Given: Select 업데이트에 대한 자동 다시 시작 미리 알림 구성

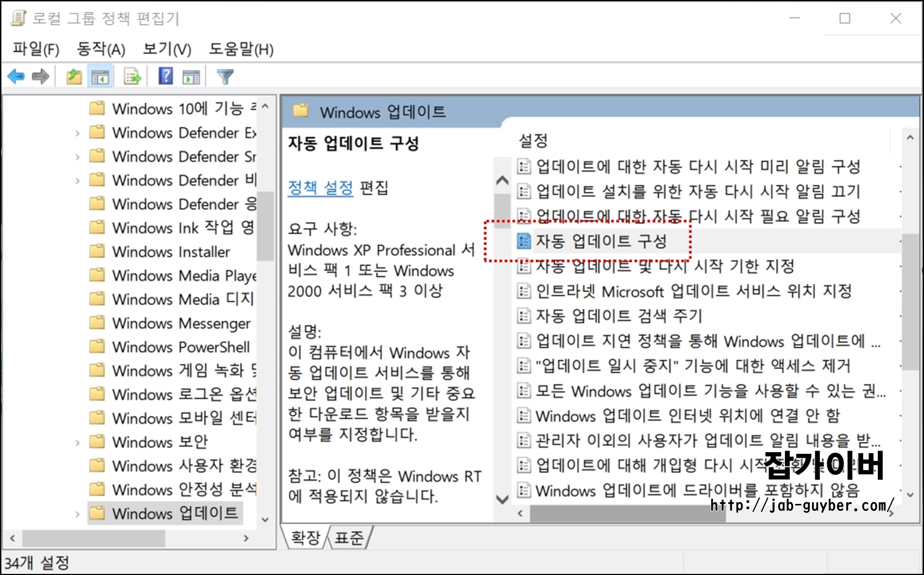Looking at the screenshot, I should (x=689, y=166).
